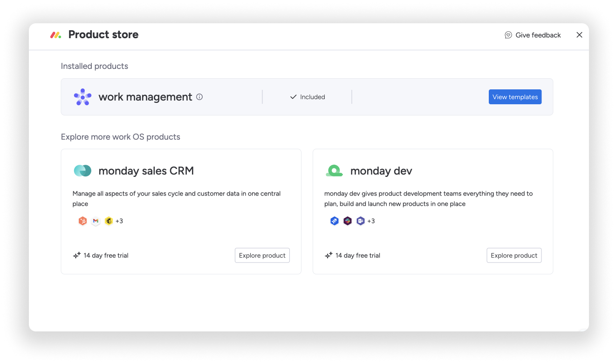Click the Microsoft Teams integration icon
Image resolution: width=616 pixels, height=364 pixels.
pos(360,221)
